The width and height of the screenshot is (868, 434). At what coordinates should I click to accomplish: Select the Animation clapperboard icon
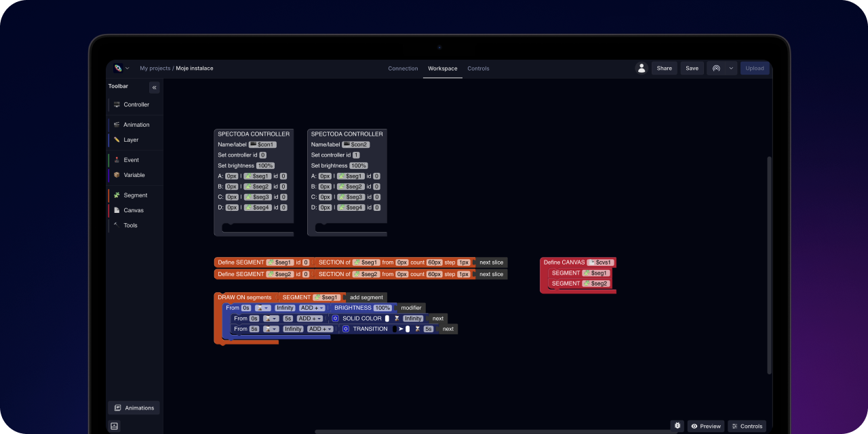point(117,125)
